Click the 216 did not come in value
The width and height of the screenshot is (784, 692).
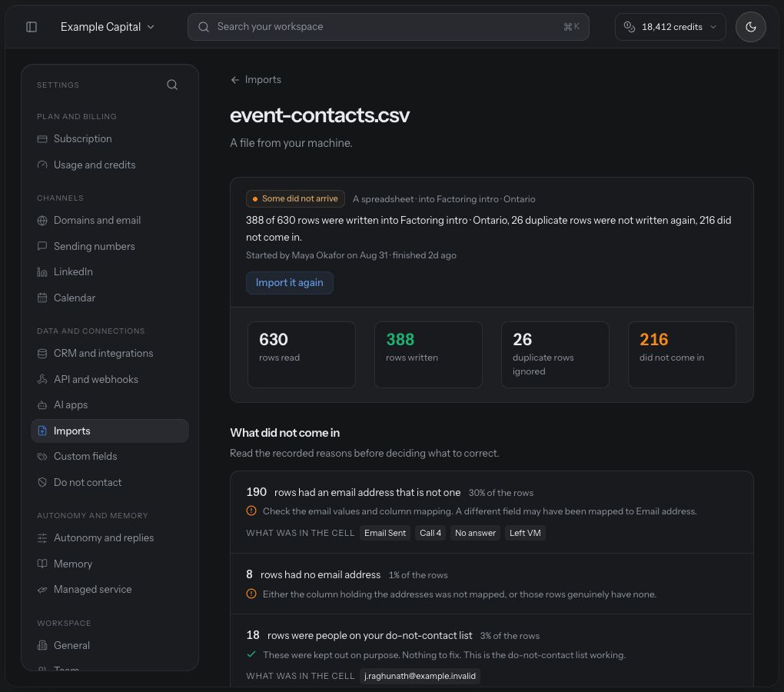tap(653, 340)
